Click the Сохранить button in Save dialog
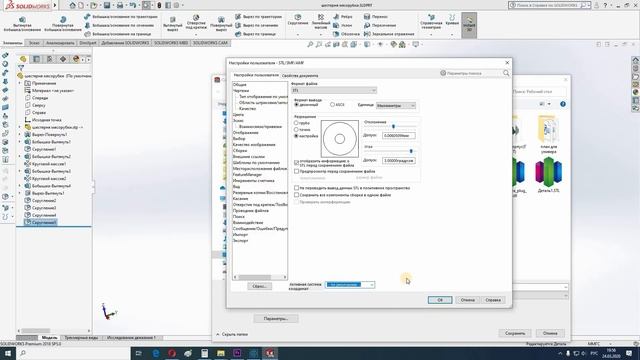 pyautogui.click(x=515, y=333)
